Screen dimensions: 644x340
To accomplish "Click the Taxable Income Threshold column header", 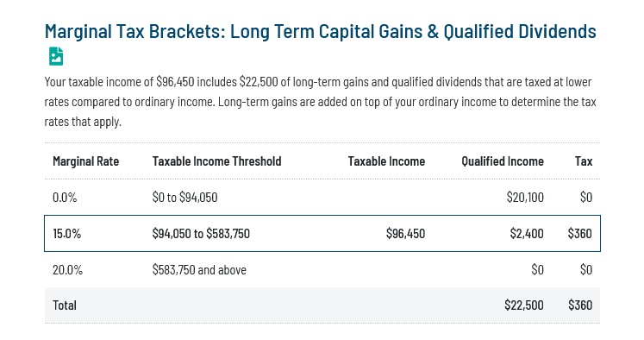I will click(217, 161).
